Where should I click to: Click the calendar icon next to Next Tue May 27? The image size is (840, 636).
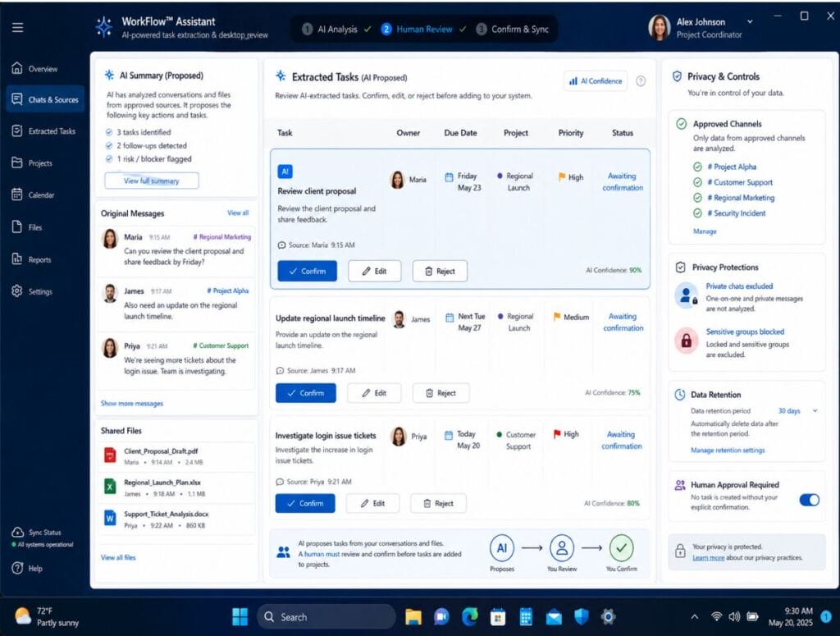[450, 318]
